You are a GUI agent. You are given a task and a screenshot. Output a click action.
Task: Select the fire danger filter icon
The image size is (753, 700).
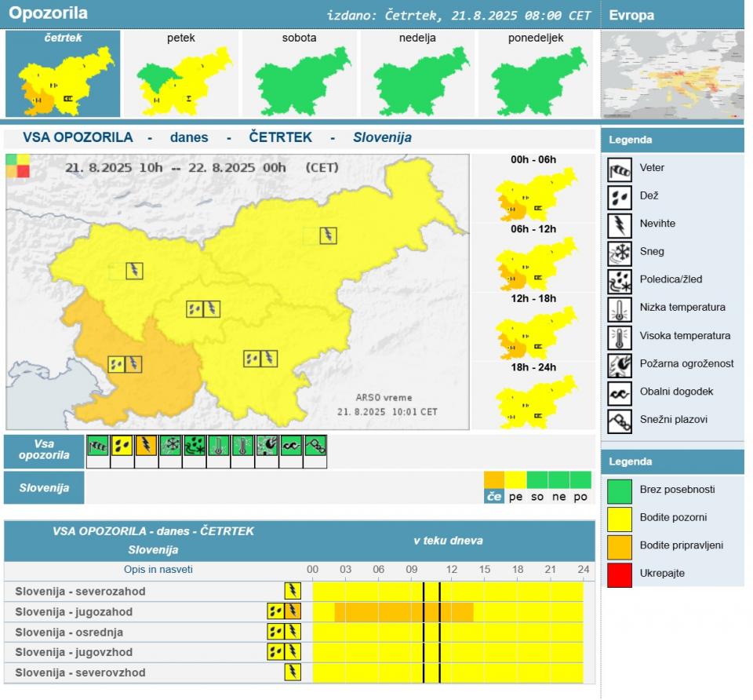[x=267, y=446]
